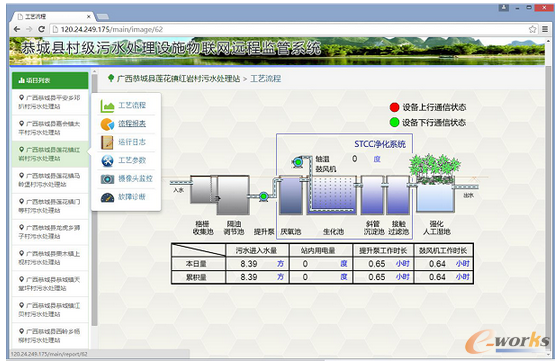Click pin icon of 龙虎乡 station
The height and width of the screenshot is (364, 560).
(21, 227)
